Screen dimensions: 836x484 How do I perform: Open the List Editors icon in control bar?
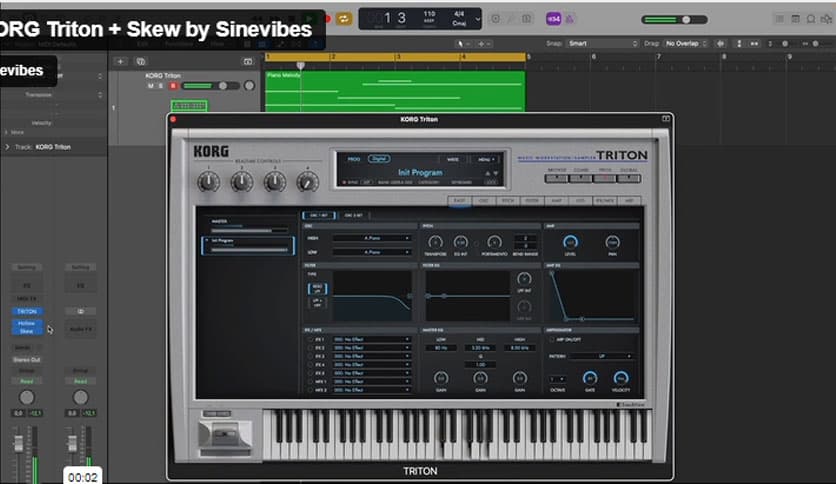click(x=779, y=19)
